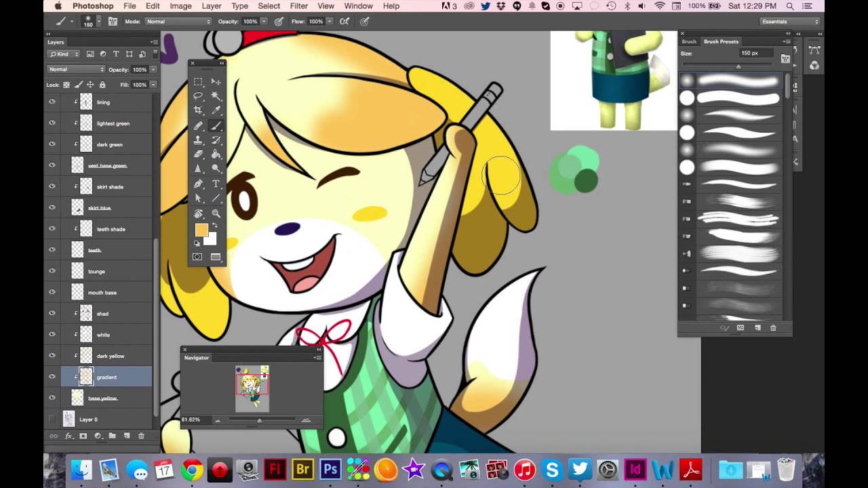Open Spotlight search in menu bar

790,6
